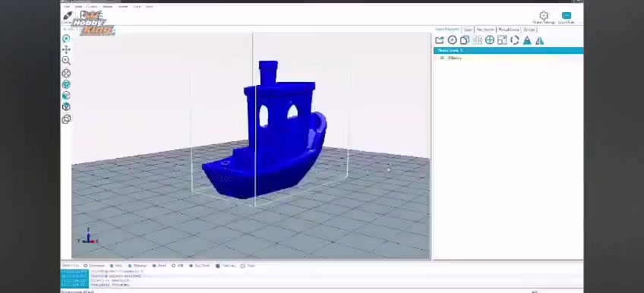Toggle Errors in log filter

159,266
